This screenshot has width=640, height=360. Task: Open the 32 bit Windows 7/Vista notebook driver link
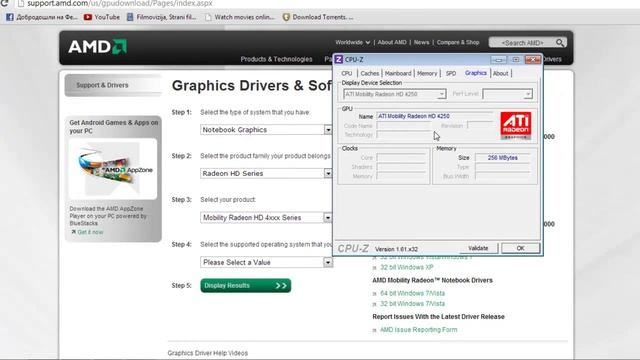[x=413, y=304]
